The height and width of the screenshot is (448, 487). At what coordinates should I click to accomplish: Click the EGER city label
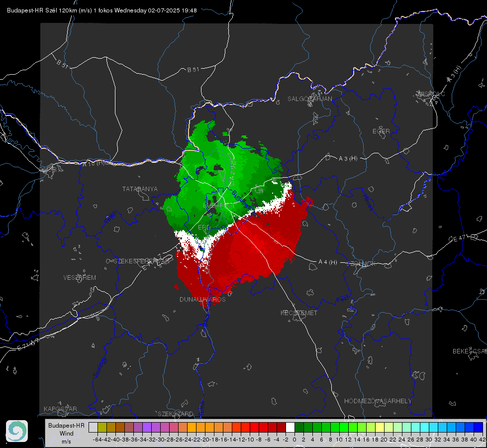pos(381,131)
